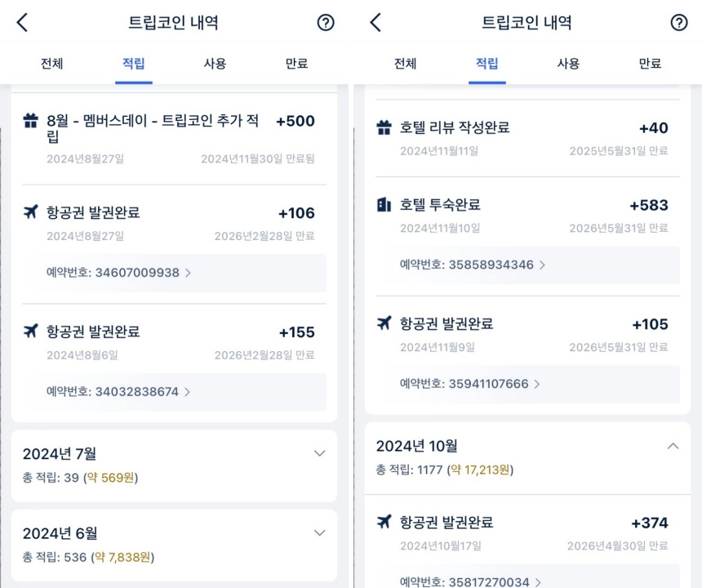Screen dimensions: 702x588
Task: Select the airplane icon beside +155 항공권 발권완료
Action: coord(30,332)
